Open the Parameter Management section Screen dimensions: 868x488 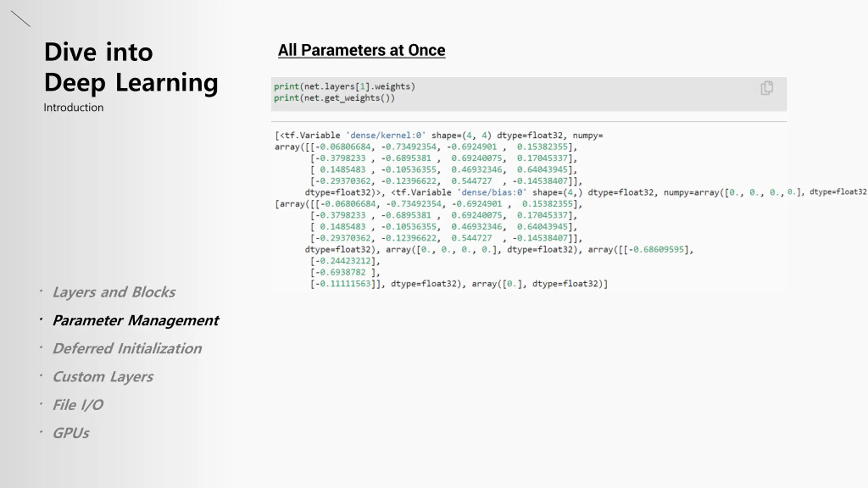coord(136,320)
